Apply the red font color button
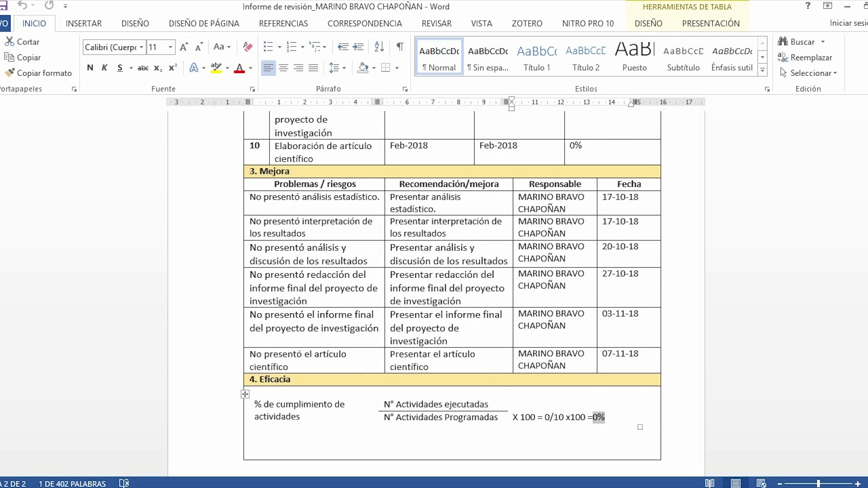The width and height of the screenshot is (868, 488). 239,68
